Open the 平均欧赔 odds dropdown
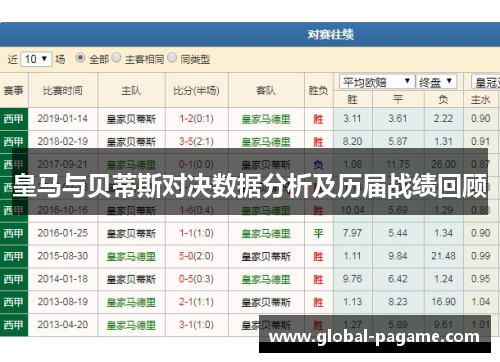The image size is (500, 362). tap(377, 82)
